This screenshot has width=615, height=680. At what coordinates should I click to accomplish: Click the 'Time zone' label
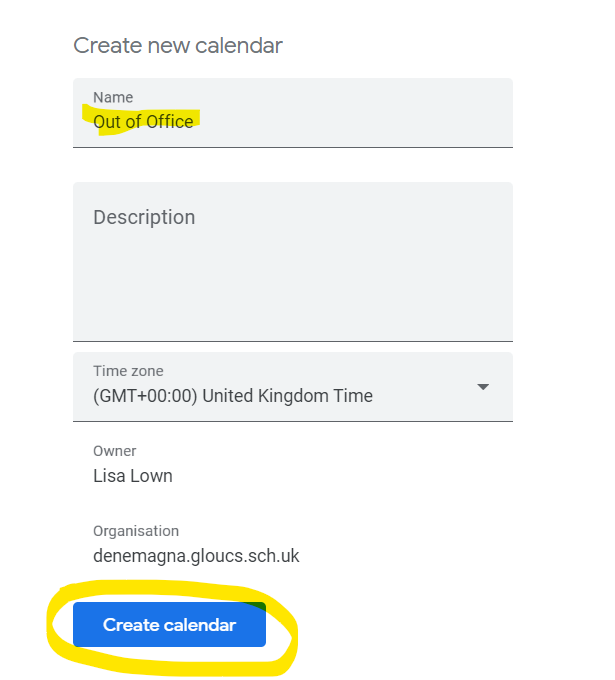pyautogui.click(x=128, y=371)
